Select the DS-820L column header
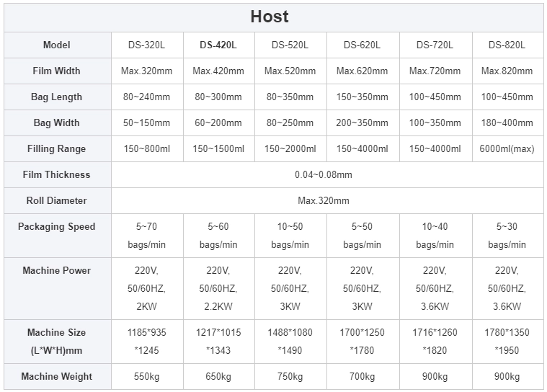 pyautogui.click(x=507, y=45)
